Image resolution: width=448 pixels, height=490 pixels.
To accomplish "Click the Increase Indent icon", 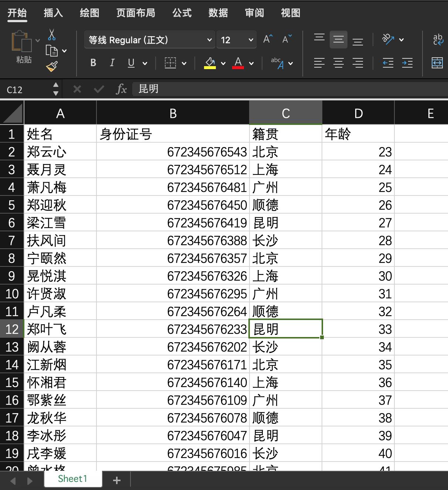I will pyautogui.click(x=407, y=63).
